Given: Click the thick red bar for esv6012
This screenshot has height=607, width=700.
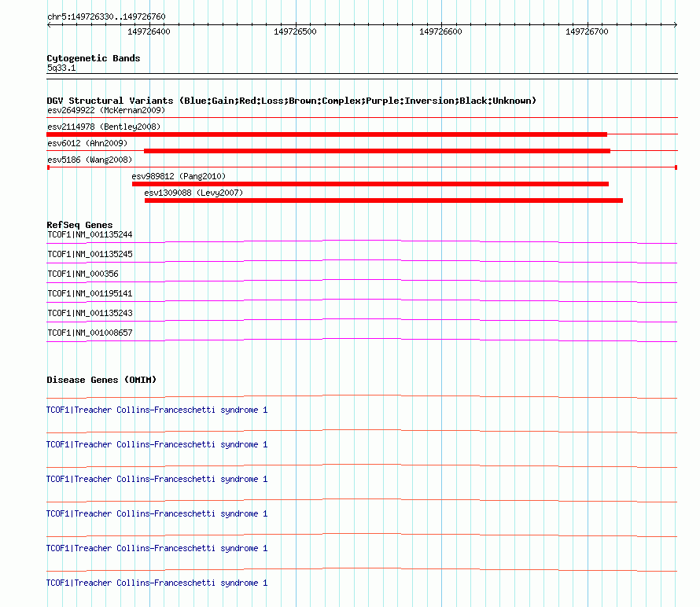Looking at the screenshot, I should [x=378, y=151].
